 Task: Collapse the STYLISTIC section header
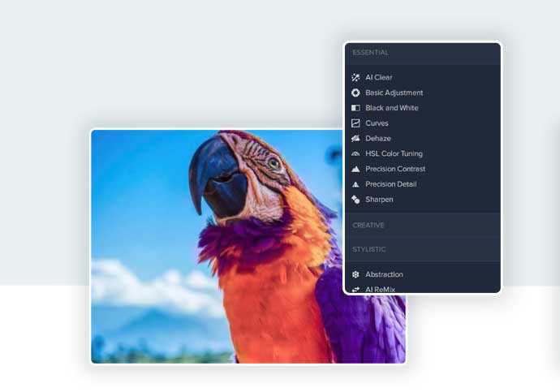[x=423, y=249]
